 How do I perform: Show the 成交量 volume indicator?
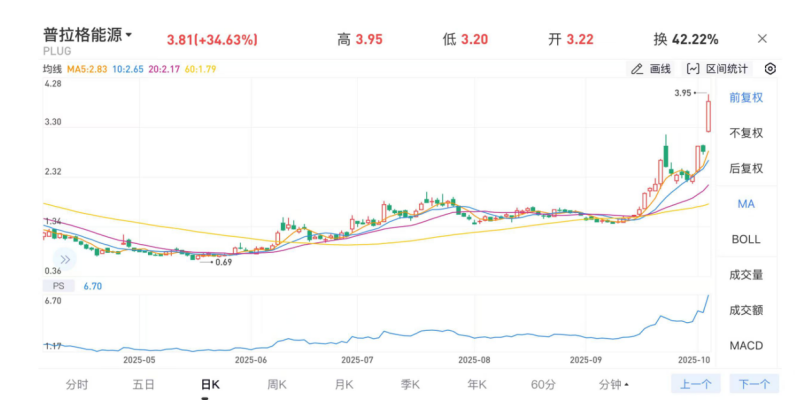click(x=745, y=274)
